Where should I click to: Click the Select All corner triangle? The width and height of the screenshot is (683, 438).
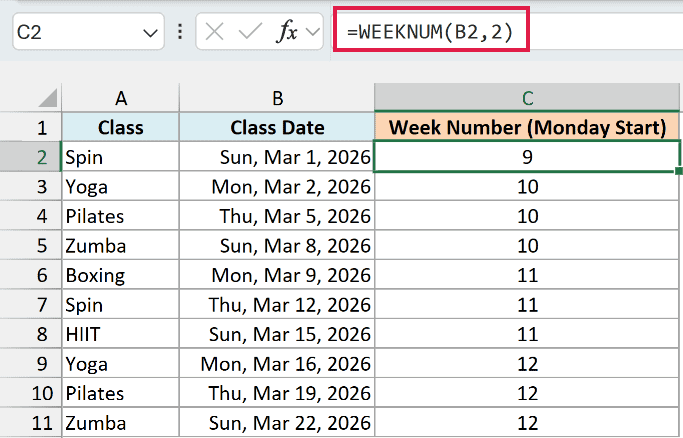click(x=47, y=98)
